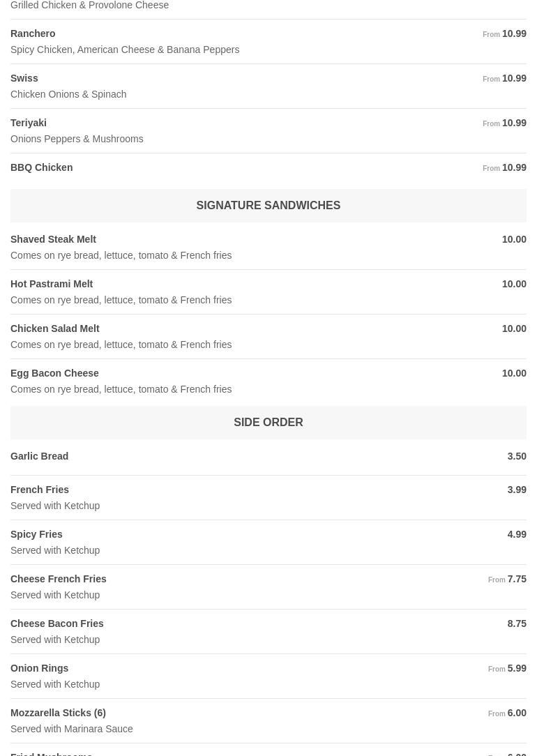The image size is (537, 756).
Task: Open the Swiss chicken item
Action: coord(24,78)
